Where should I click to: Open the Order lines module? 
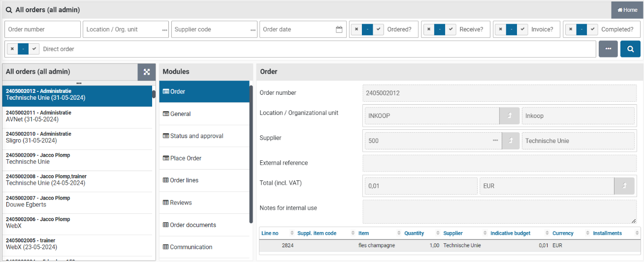click(x=184, y=180)
